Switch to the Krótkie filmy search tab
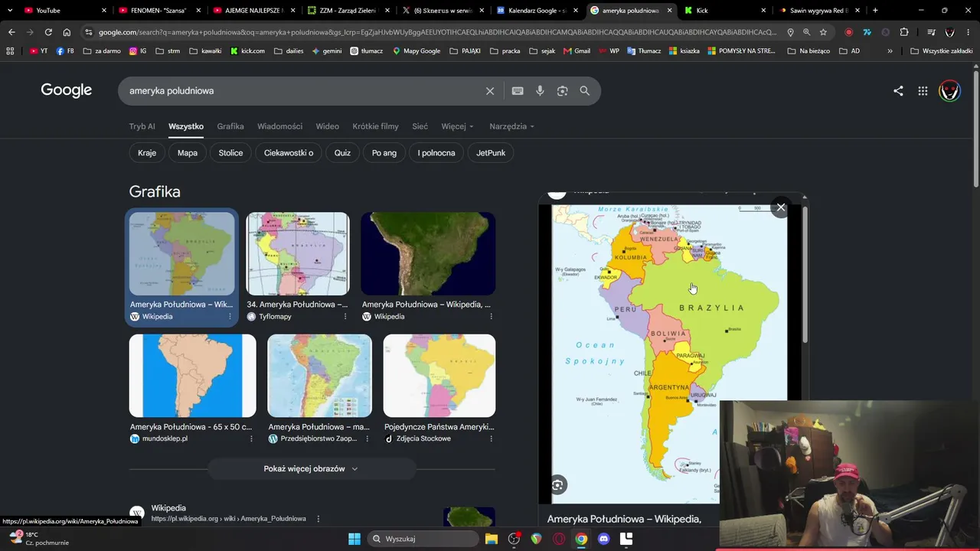The width and height of the screenshot is (980, 551). coord(375,126)
